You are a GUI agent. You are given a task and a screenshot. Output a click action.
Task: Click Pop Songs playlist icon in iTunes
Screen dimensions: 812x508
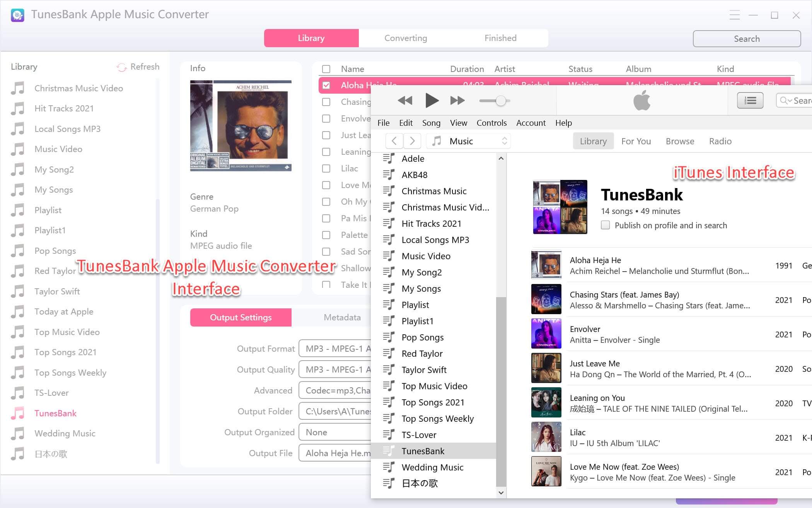(x=389, y=337)
